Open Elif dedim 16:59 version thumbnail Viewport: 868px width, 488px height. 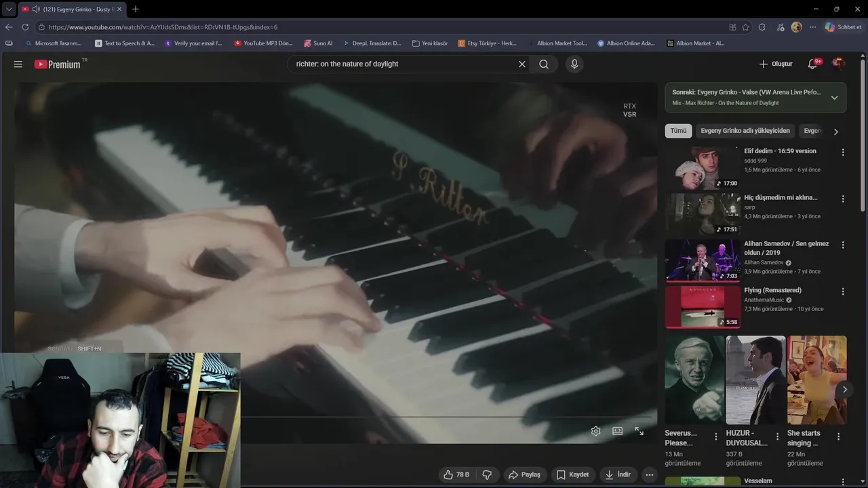703,167
